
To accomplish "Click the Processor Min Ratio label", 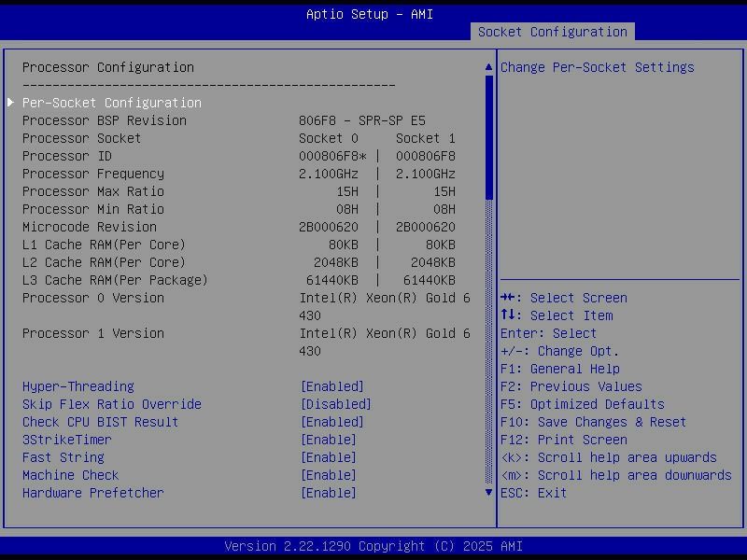I will point(92,209).
